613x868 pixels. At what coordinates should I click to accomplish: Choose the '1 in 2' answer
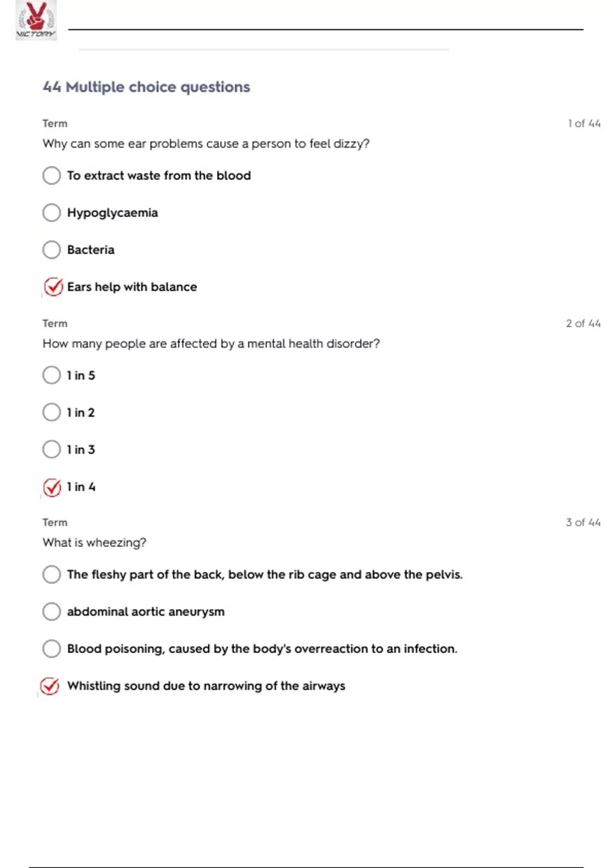(52, 412)
